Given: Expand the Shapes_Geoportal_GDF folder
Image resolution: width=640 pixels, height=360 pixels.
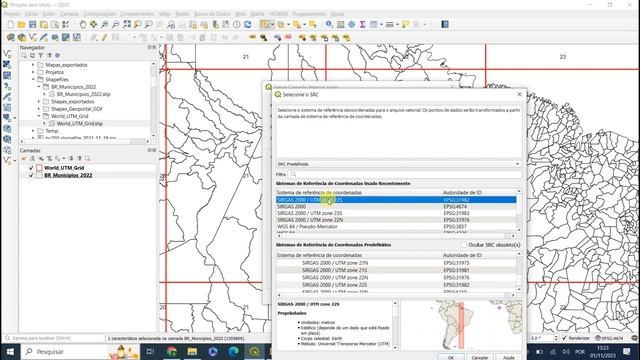Looking at the screenshot, I should (x=39, y=109).
